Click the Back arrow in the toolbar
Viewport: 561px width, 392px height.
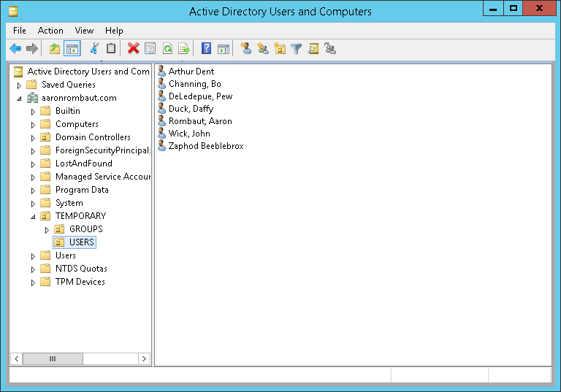pos(15,48)
